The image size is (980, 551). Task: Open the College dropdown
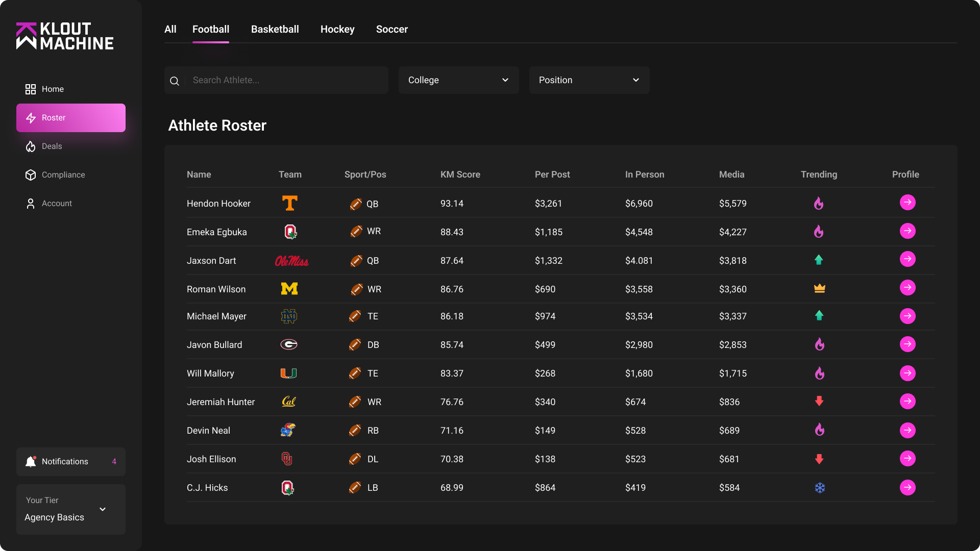tap(458, 80)
